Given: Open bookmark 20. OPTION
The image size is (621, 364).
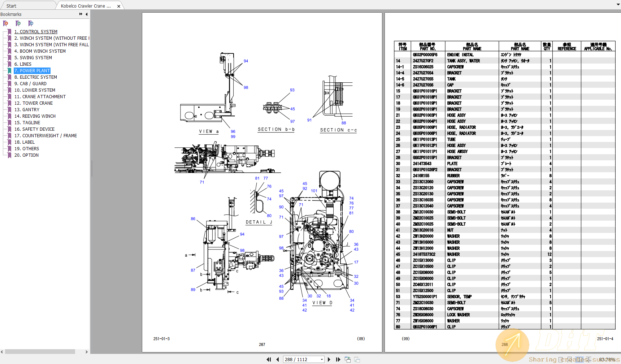Looking at the screenshot, I should coord(26,155).
